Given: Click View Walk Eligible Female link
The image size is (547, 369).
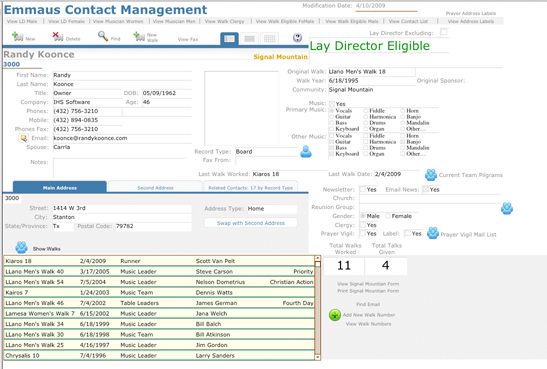Looking at the screenshot, I should (x=285, y=21).
